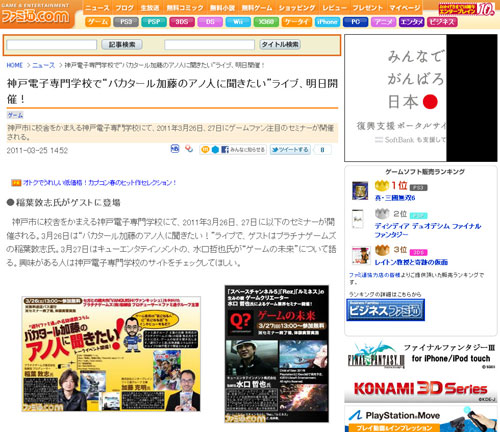
Task: Open the マイページ menu
Action: click(x=405, y=8)
